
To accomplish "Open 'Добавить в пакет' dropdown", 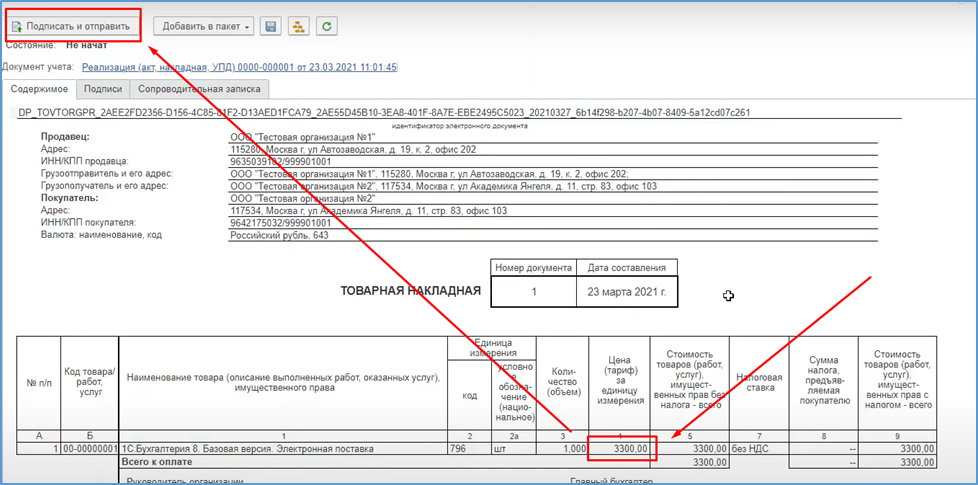I will tap(203, 26).
